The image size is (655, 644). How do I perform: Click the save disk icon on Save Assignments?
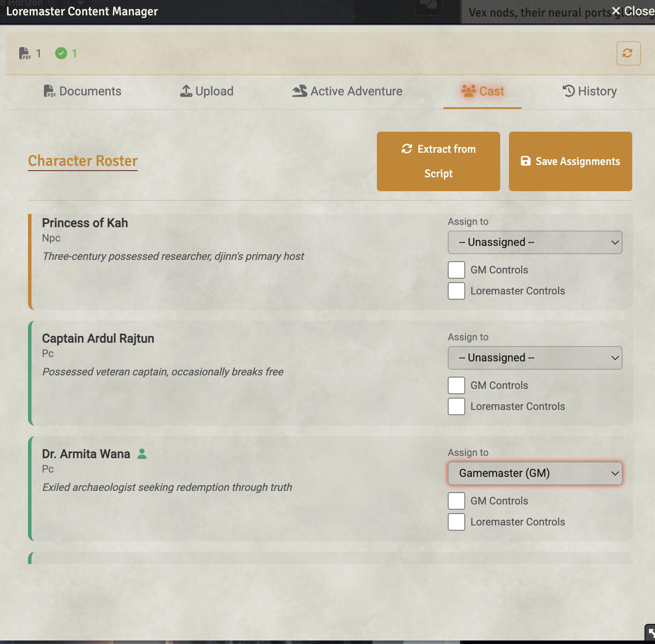pos(525,161)
